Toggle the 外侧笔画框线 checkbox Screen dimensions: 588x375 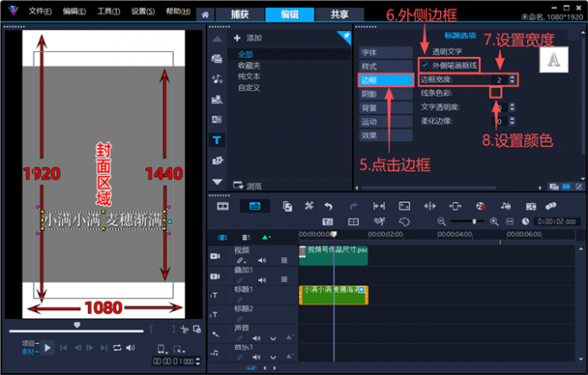(x=425, y=65)
